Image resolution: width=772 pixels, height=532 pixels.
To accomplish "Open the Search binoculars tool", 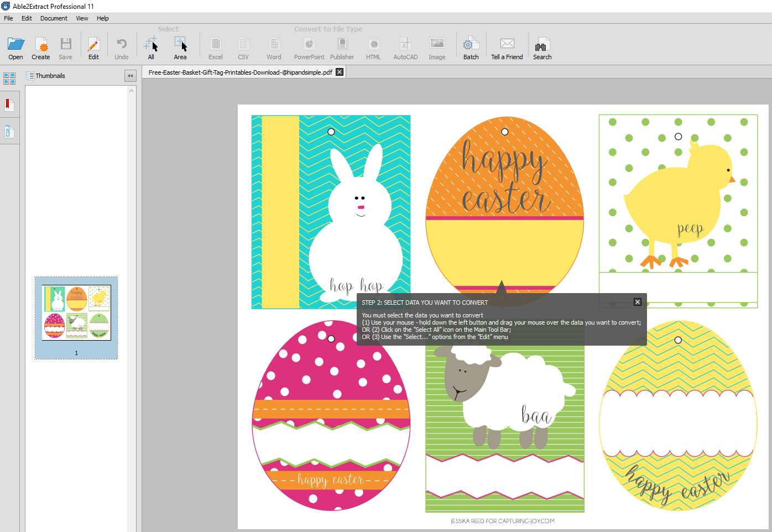I will pyautogui.click(x=542, y=48).
